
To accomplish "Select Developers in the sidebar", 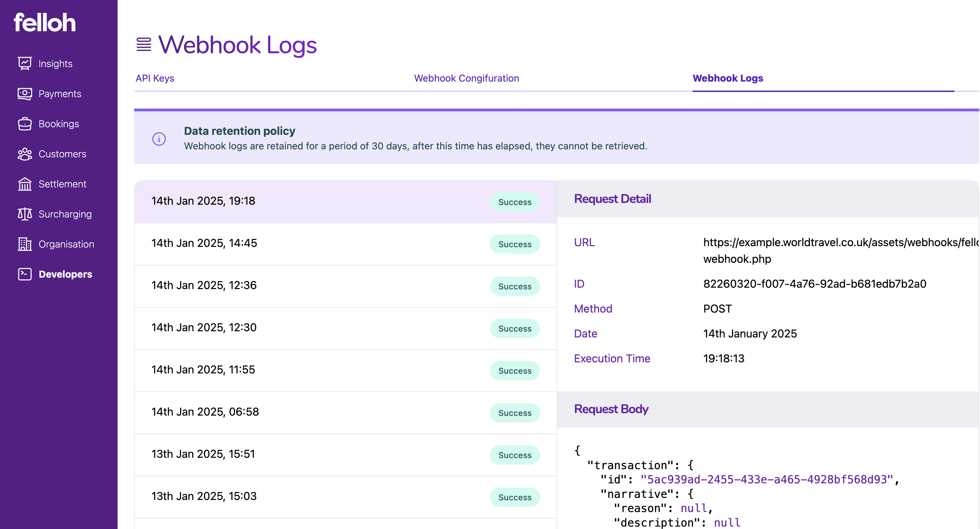I will [65, 274].
